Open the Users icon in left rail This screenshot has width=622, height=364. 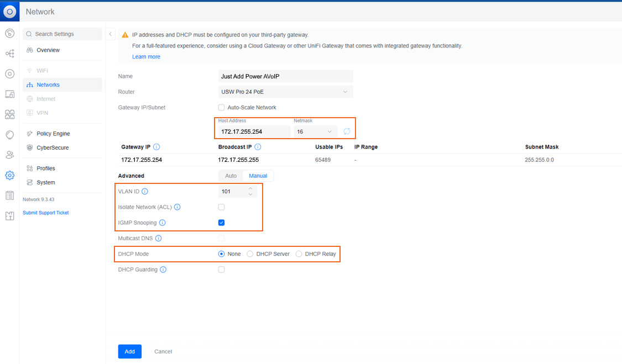[x=9, y=155]
